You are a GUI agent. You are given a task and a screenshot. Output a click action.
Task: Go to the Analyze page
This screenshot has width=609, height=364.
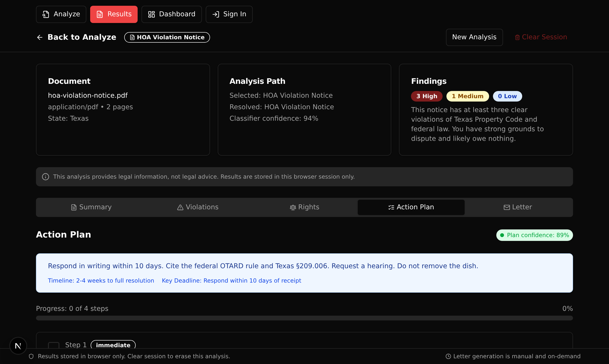tap(61, 14)
